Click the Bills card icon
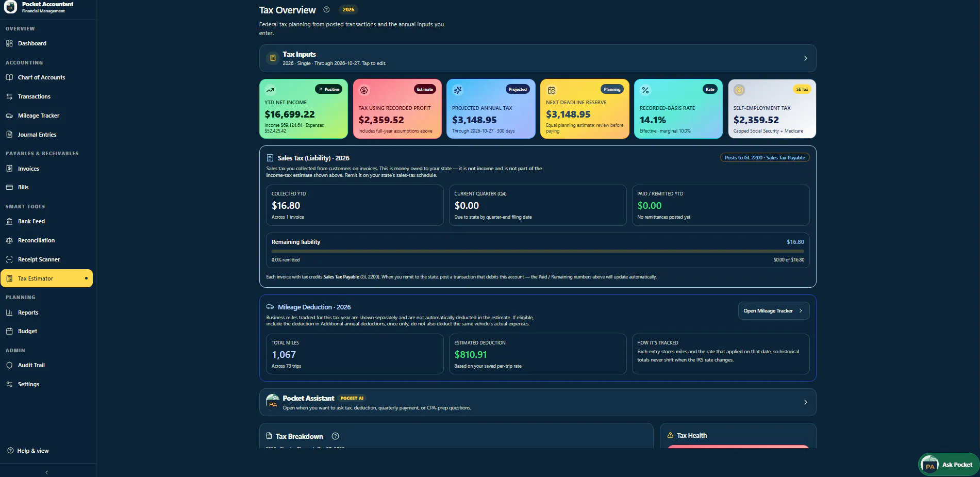Image resolution: width=980 pixels, height=477 pixels. coord(9,187)
